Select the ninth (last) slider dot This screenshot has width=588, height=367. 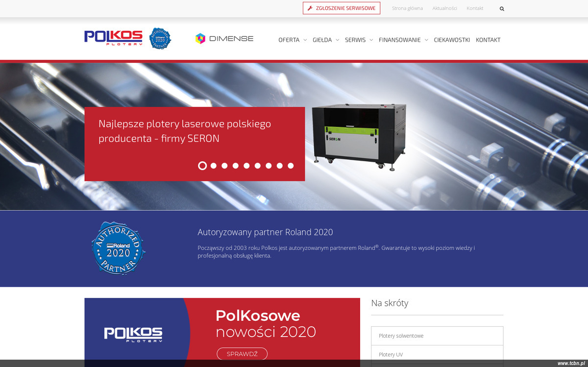coord(291,166)
